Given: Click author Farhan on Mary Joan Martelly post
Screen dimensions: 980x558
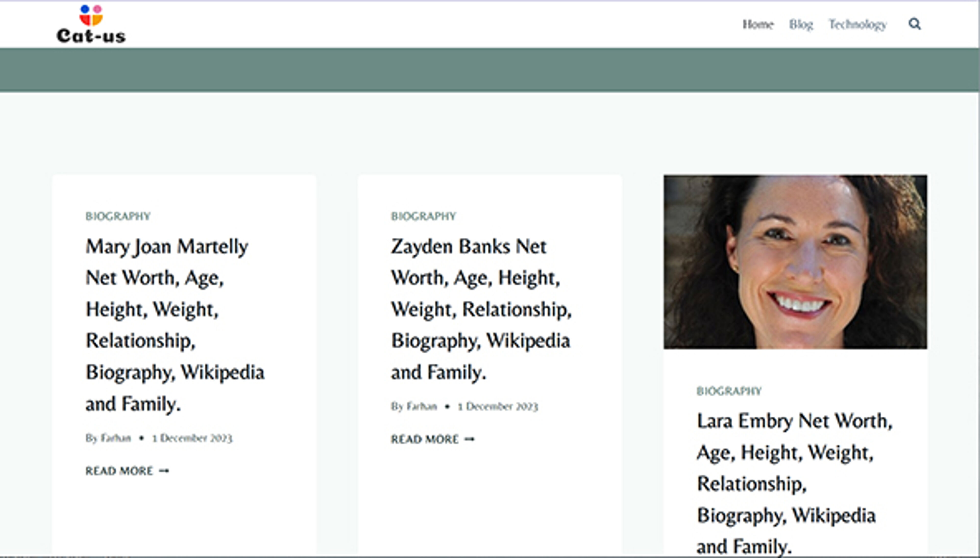Looking at the screenshot, I should click(x=116, y=438).
